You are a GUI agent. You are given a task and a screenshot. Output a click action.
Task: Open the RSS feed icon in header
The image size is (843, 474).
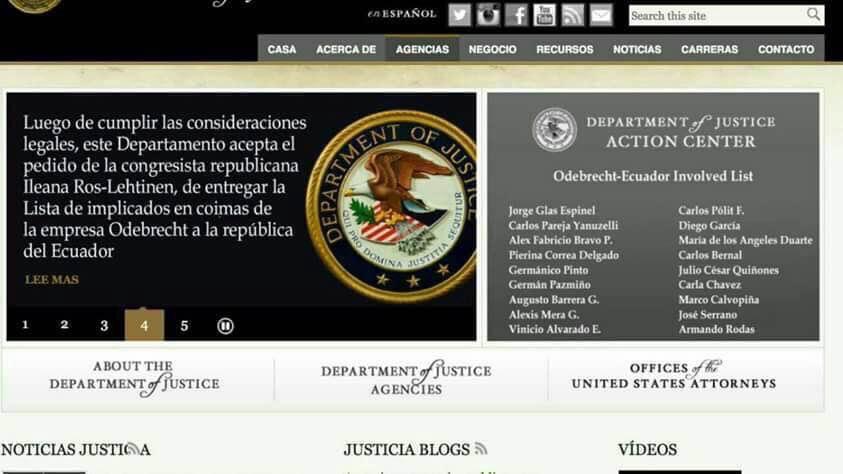tap(573, 15)
